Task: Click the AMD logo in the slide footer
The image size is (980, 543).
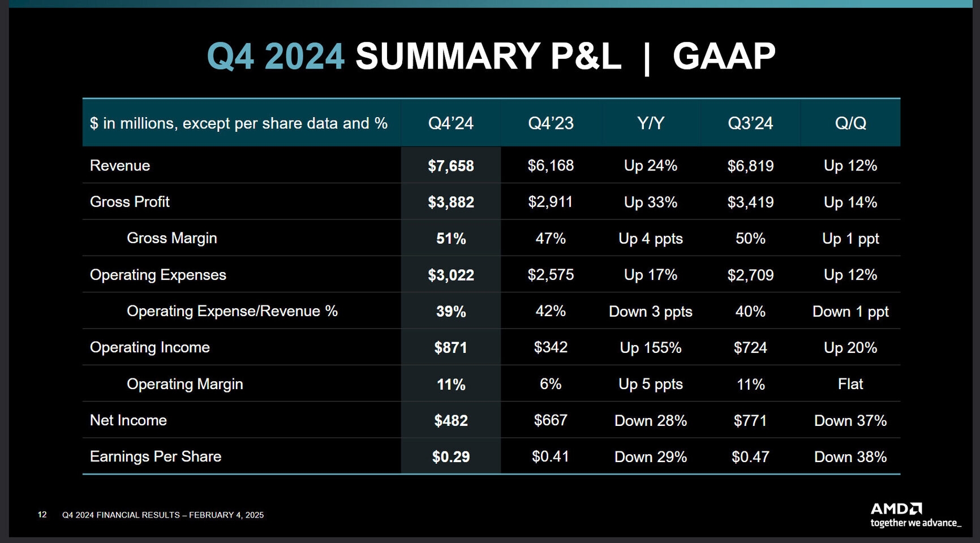Action: pyautogui.click(x=915, y=514)
